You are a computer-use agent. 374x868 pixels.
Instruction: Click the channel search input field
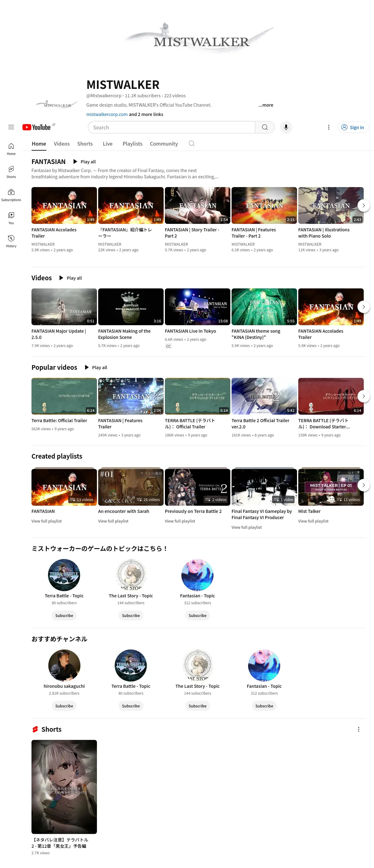171,127
